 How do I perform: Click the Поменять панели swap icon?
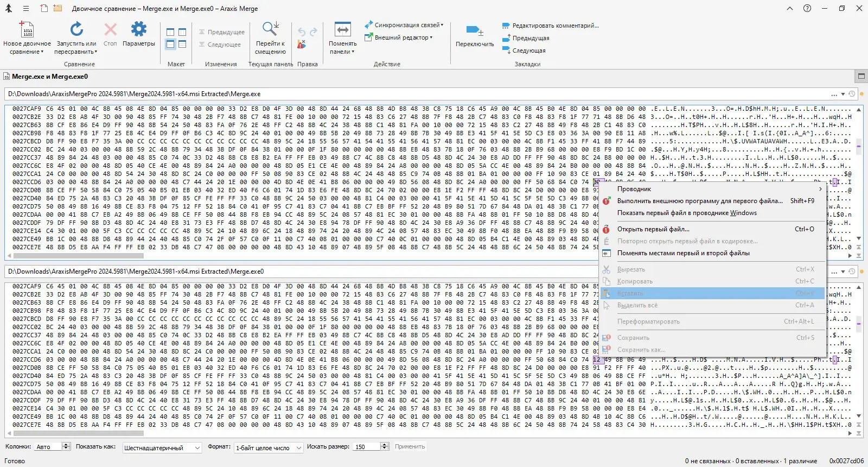[x=342, y=29]
